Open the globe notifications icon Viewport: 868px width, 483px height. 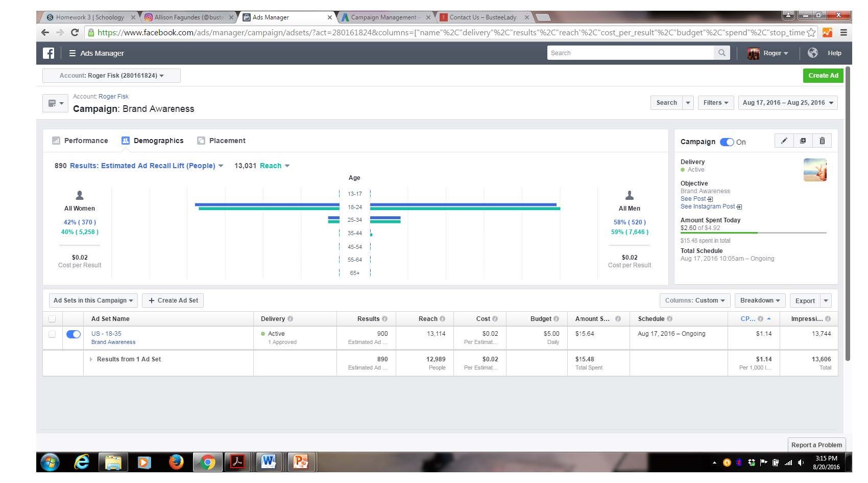(813, 53)
